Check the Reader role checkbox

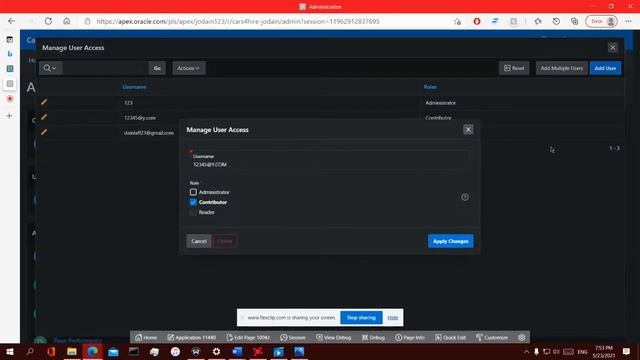[193, 212]
